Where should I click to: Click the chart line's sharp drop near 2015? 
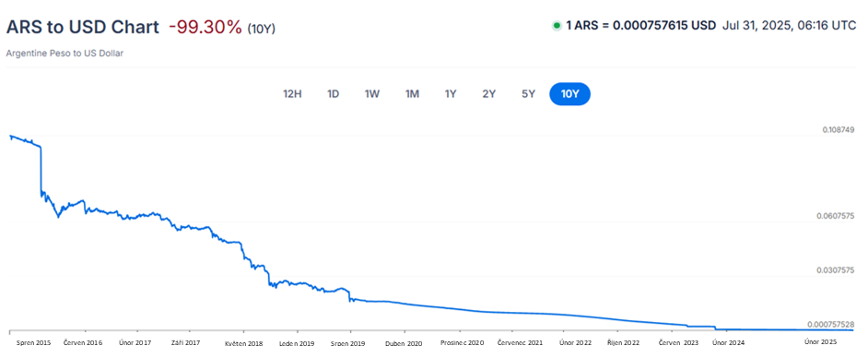[41, 169]
